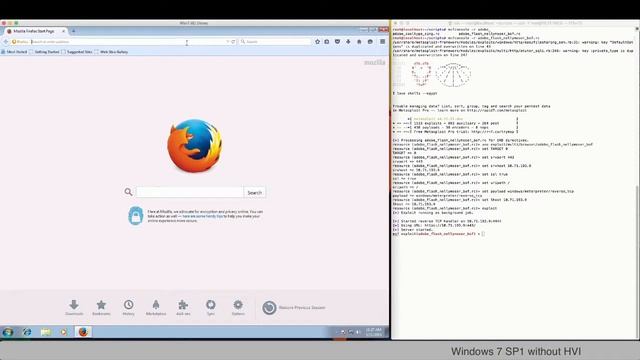Image resolution: width=640 pixels, height=360 pixels.
Task: Open Internet Explorer from taskbar
Action: pos(27,332)
